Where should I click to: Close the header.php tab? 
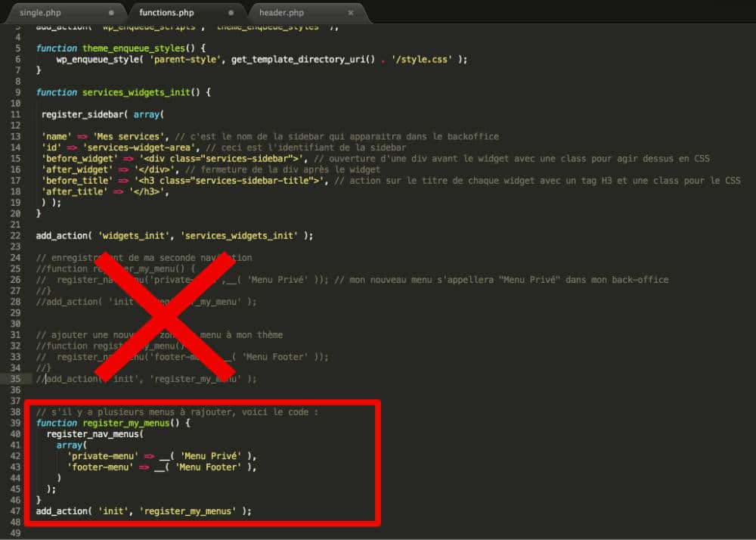pyautogui.click(x=349, y=12)
